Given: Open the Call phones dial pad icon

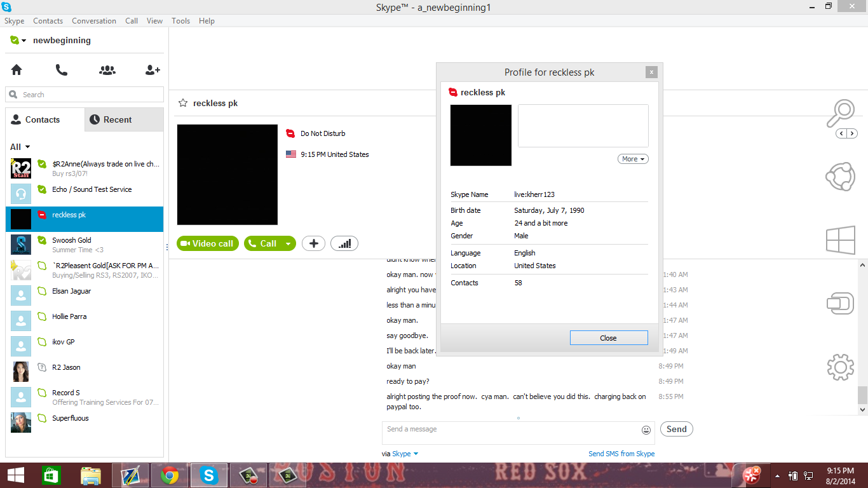Looking at the screenshot, I should [x=62, y=71].
